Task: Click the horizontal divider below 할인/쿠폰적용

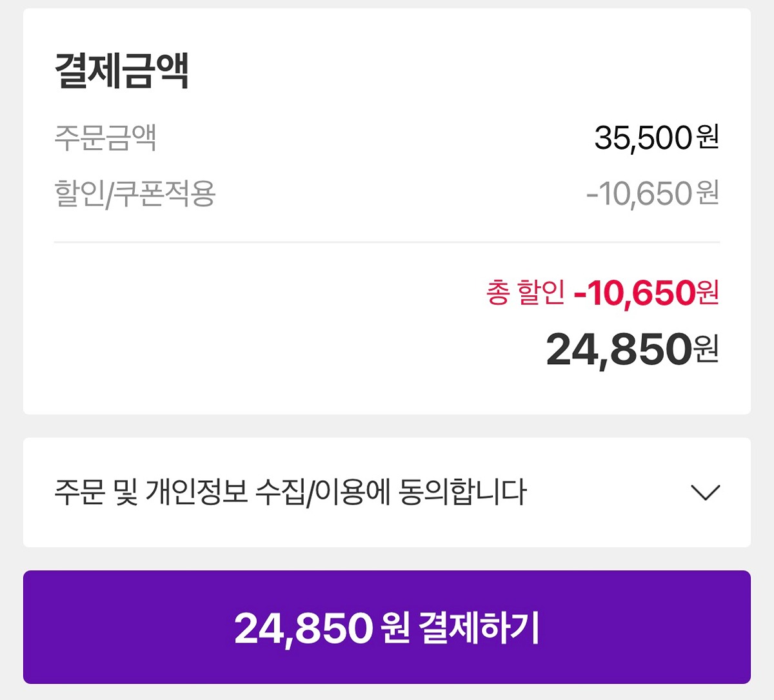Action: tap(387, 242)
